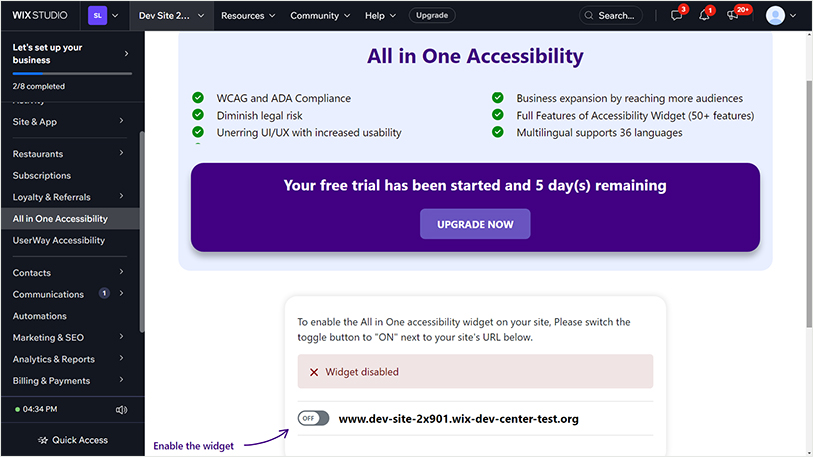Click the Upgrade pill in top bar
The image size is (813, 457).
[x=432, y=16]
